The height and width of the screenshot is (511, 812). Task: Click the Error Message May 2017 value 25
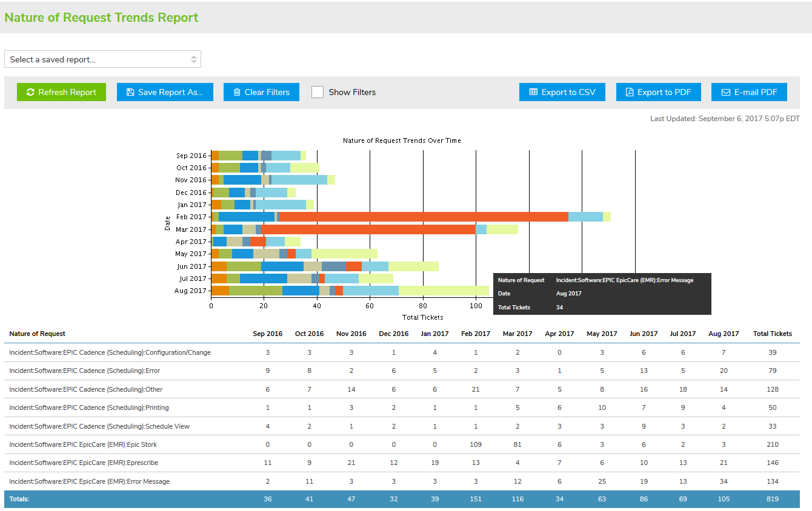[x=602, y=481]
